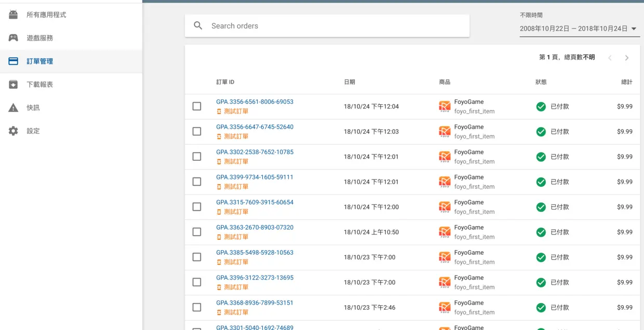Click the magnifier search icon
Viewport: 644px width, 330px height.
tap(198, 25)
